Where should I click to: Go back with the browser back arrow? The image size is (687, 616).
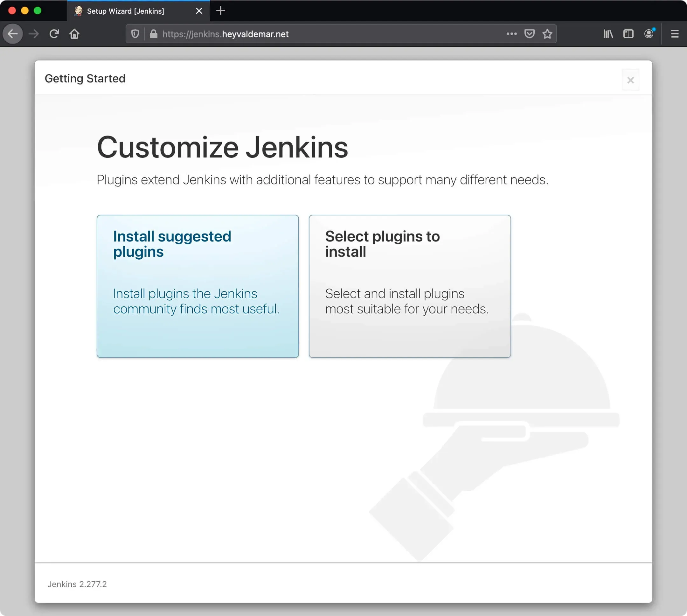click(x=13, y=34)
